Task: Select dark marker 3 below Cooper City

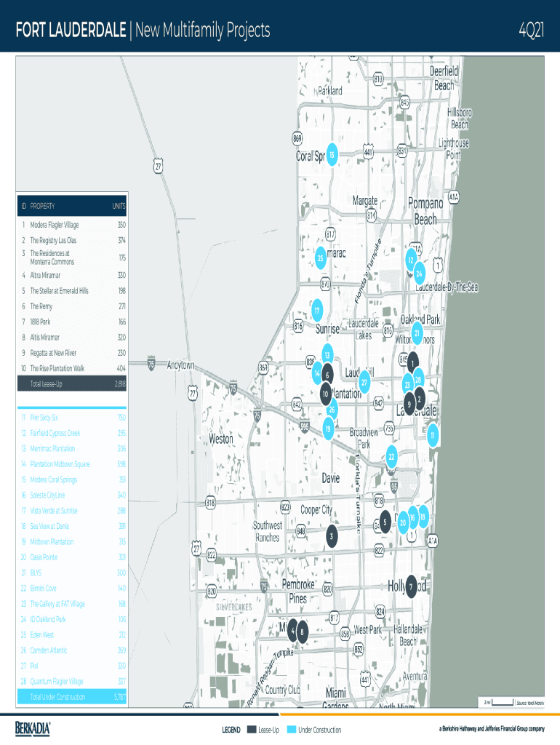Action: (331, 537)
